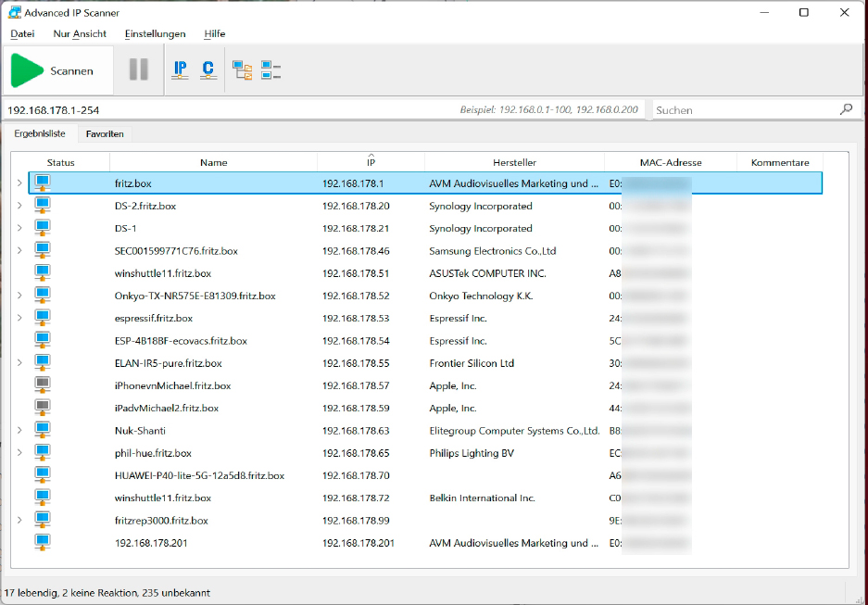Expand the SEC001599771C76.fritz.box row
Viewport: 868px width, 605px height.
(x=19, y=251)
